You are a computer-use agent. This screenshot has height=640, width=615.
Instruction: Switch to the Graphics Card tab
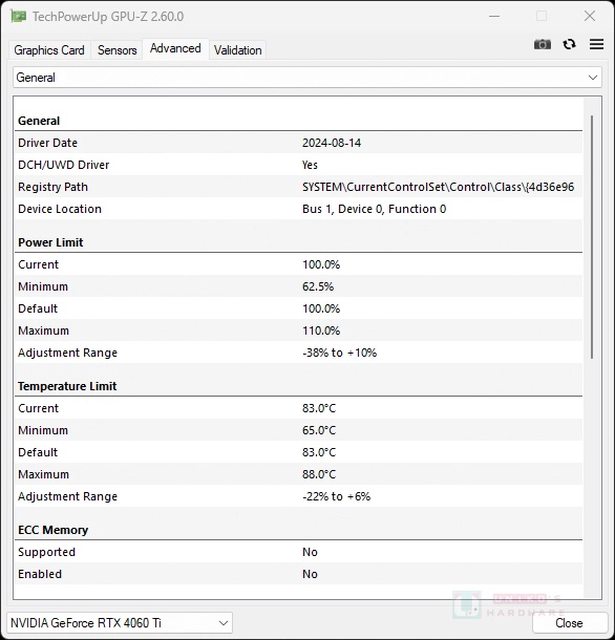[49, 50]
